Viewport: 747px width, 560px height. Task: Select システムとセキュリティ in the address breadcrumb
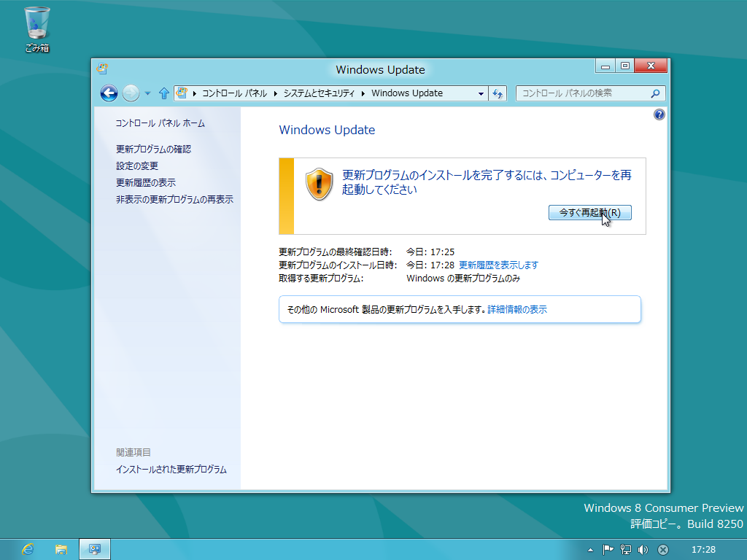tap(320, 93)
